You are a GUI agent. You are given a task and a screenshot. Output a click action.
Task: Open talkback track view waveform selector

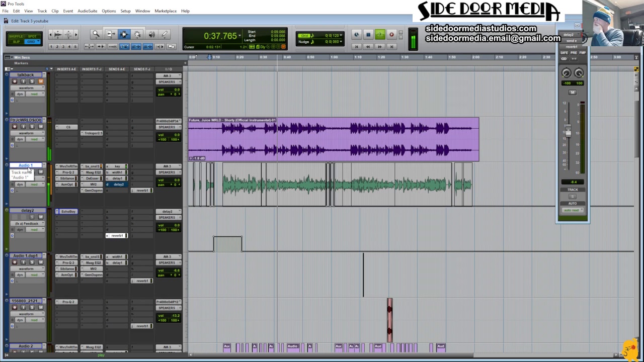pyautogui.click(x=28, y=88)
